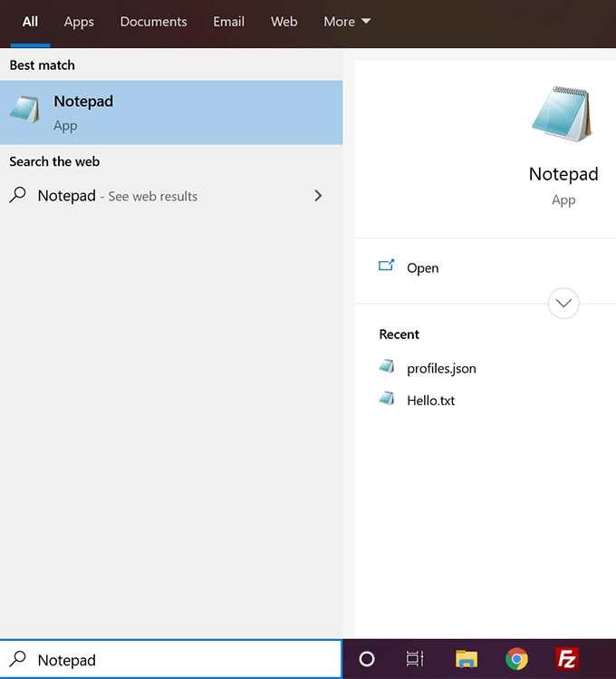Image resolution: width=616 pixels, height=679 pixels.
Task: Open recent file profiles.json
Action: [441, 369]
